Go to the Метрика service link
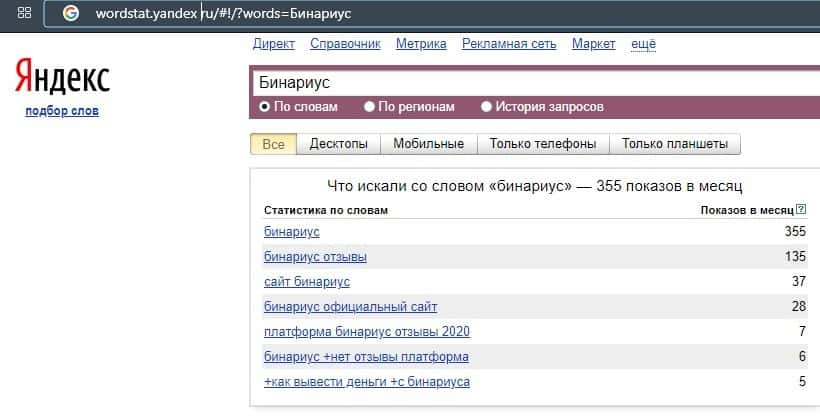The image size is (820, 417). (x=421, y=44)
